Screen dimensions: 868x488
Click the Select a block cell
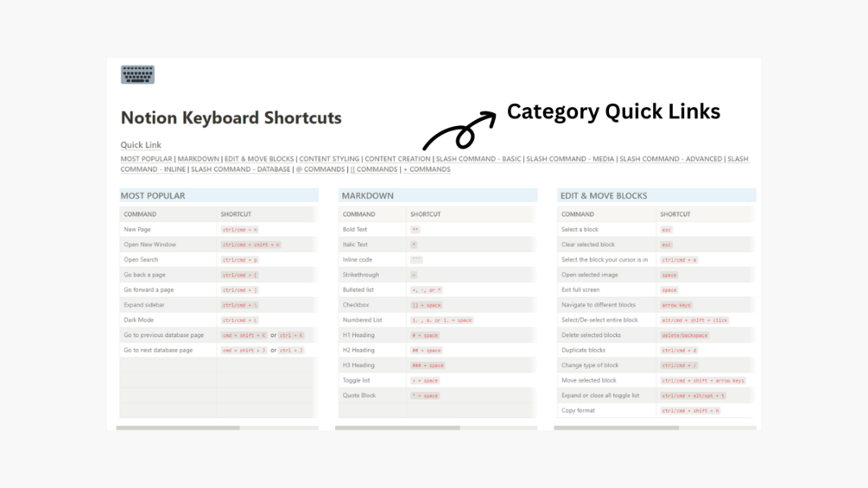click(x=606, y=229)
